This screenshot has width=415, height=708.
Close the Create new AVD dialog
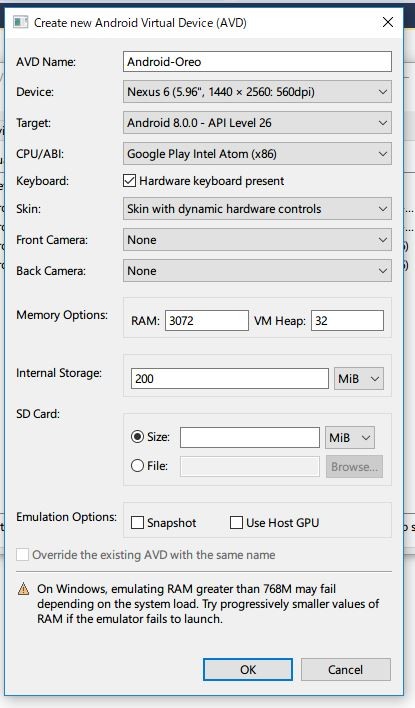[387, 22]
